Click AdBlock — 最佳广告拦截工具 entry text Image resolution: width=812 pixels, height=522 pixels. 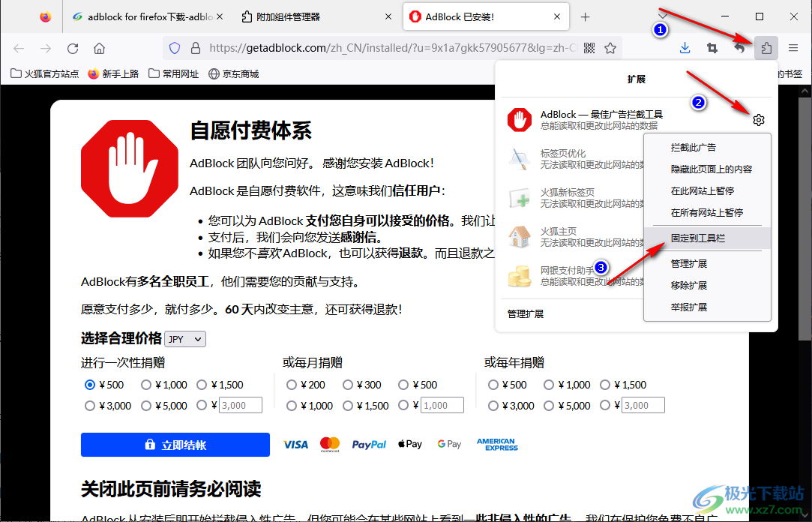pos(602,115)
